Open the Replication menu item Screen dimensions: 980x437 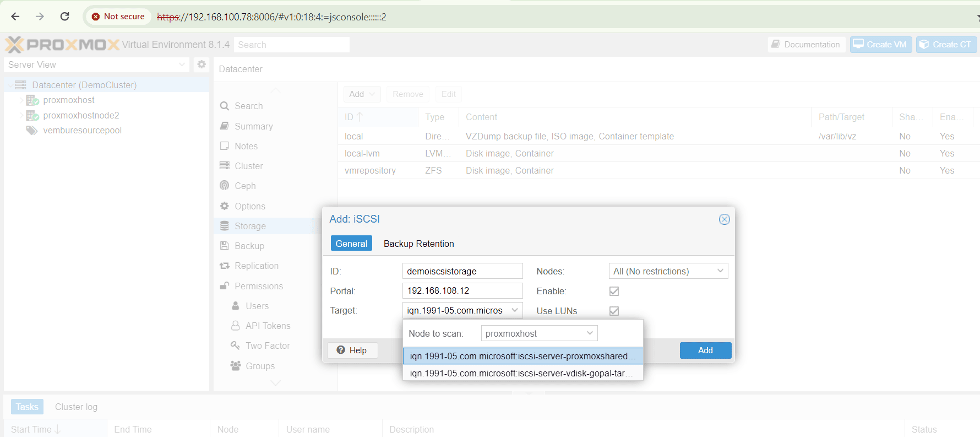(256, 266)
